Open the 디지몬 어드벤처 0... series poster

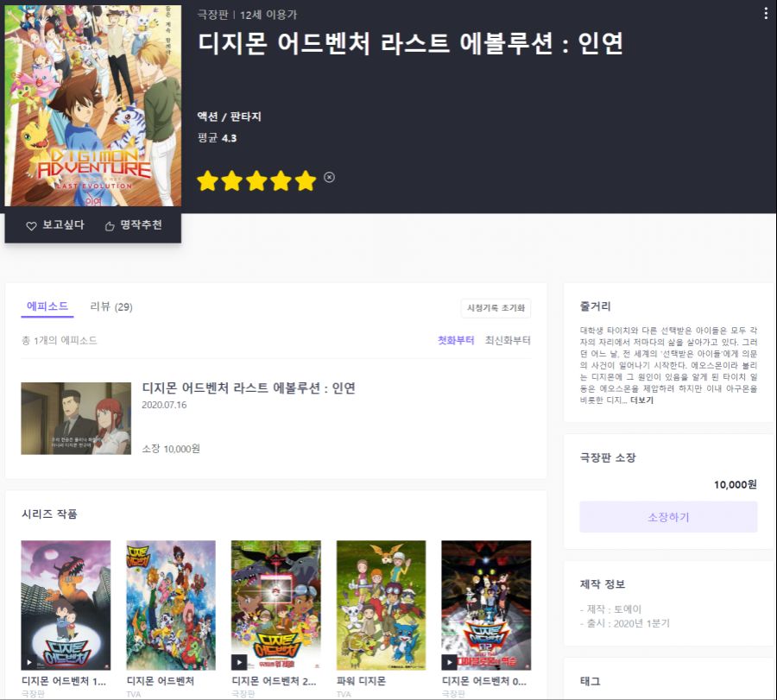pos(486,605)
